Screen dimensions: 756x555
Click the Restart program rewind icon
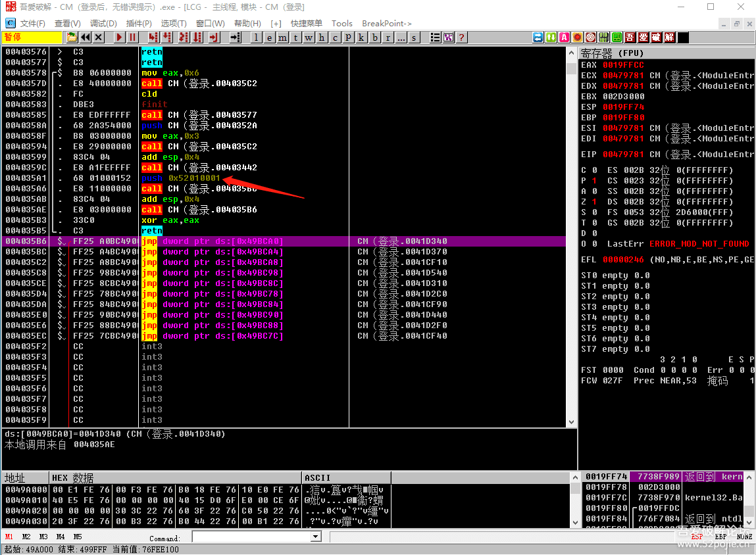pos(85,37)
